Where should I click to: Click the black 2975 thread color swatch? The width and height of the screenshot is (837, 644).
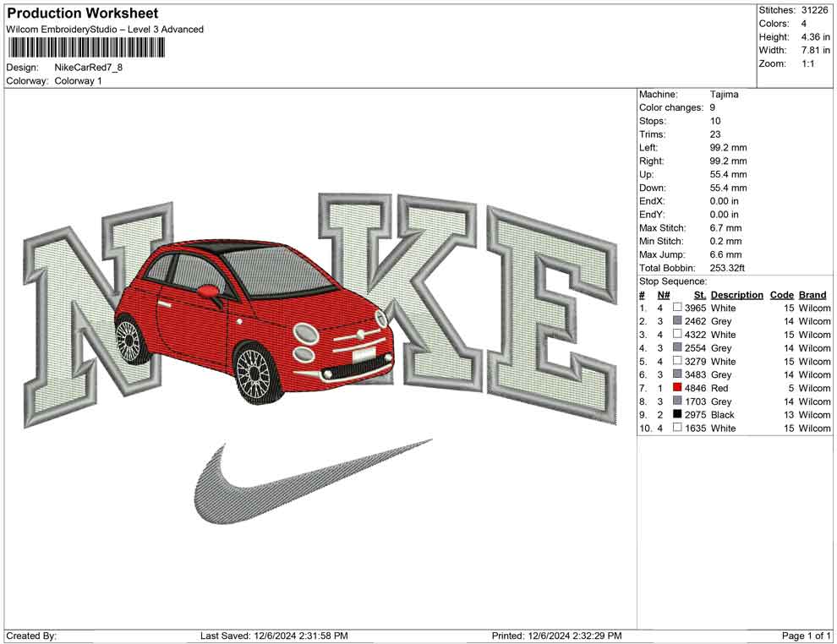point(677,415)
